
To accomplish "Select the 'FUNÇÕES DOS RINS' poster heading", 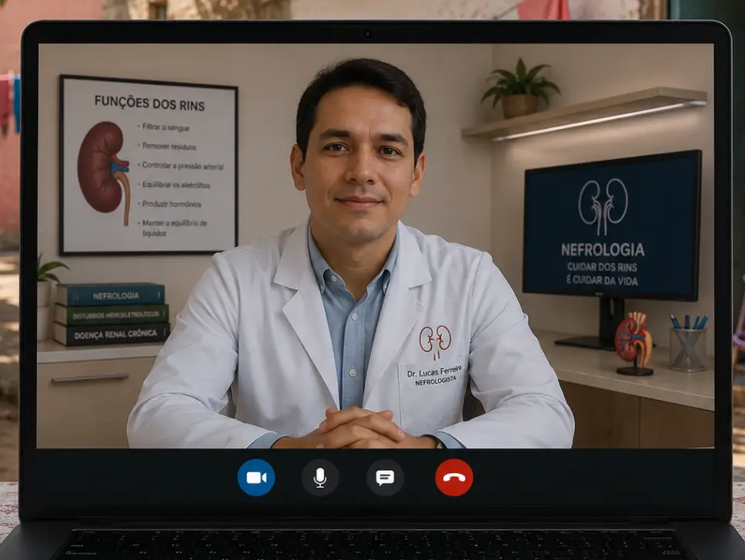I will click(x=149, y=102).
